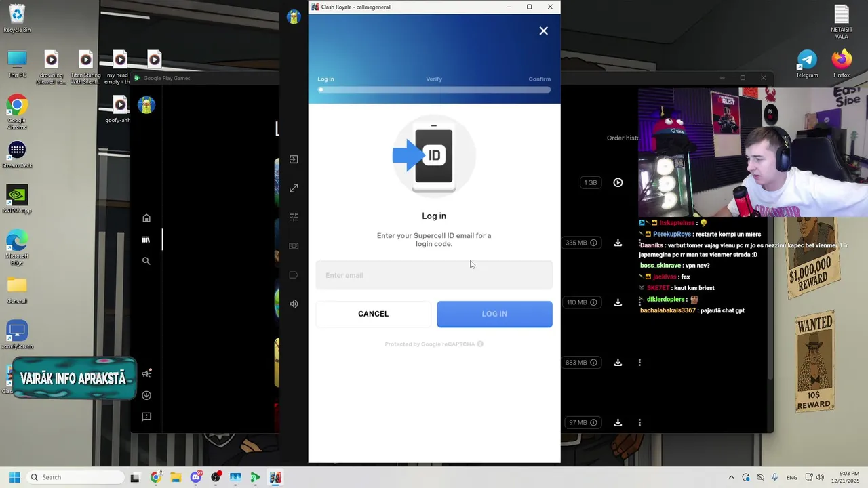The width and height of the screenshot is (868, 488).
Task: Open Google Play Games from the taskbar
Action: pyautogui.click(x=255, y=477)
